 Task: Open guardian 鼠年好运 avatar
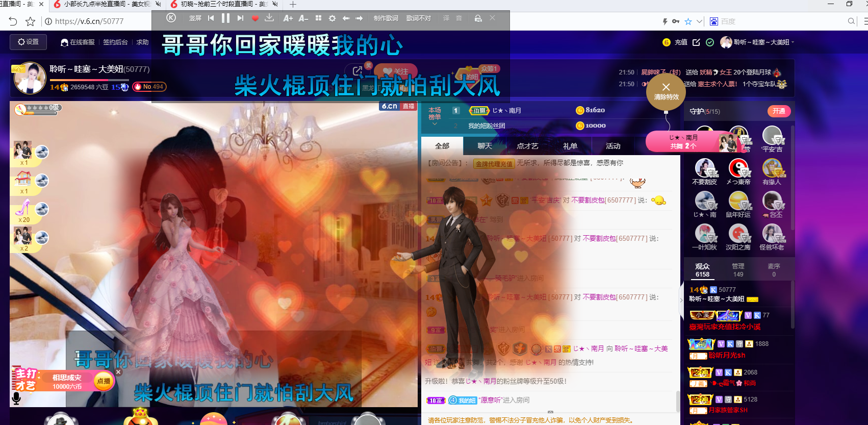click(x=738, y=201)
